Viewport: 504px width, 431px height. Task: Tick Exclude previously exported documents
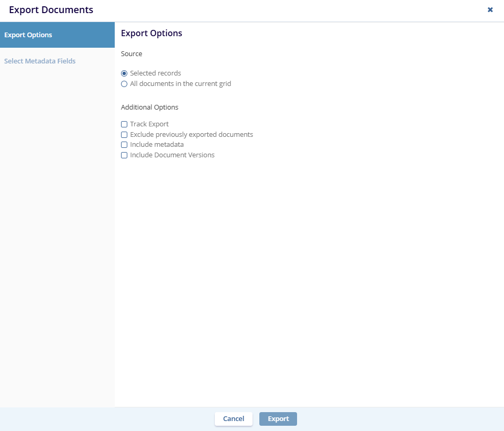[124, 134]
